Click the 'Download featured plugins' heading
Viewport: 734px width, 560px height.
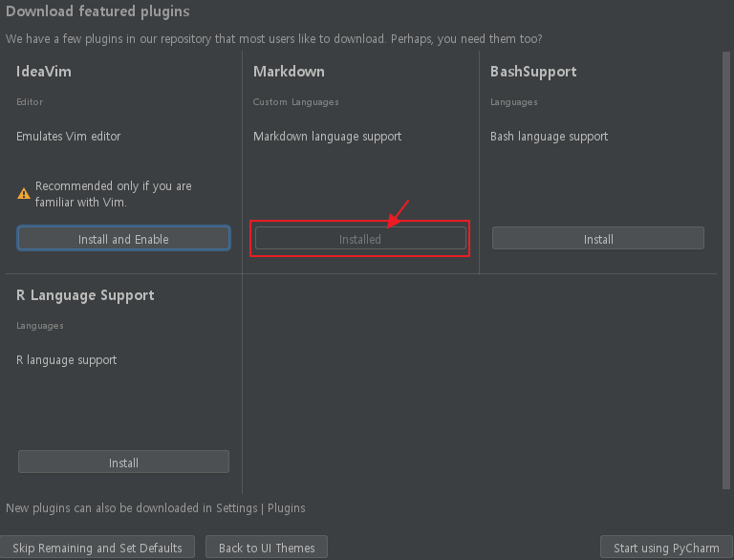[x=97, y=11]
